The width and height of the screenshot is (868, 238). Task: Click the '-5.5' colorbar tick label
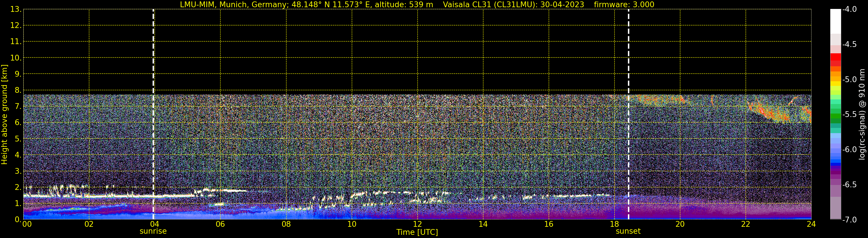(849, 115)
